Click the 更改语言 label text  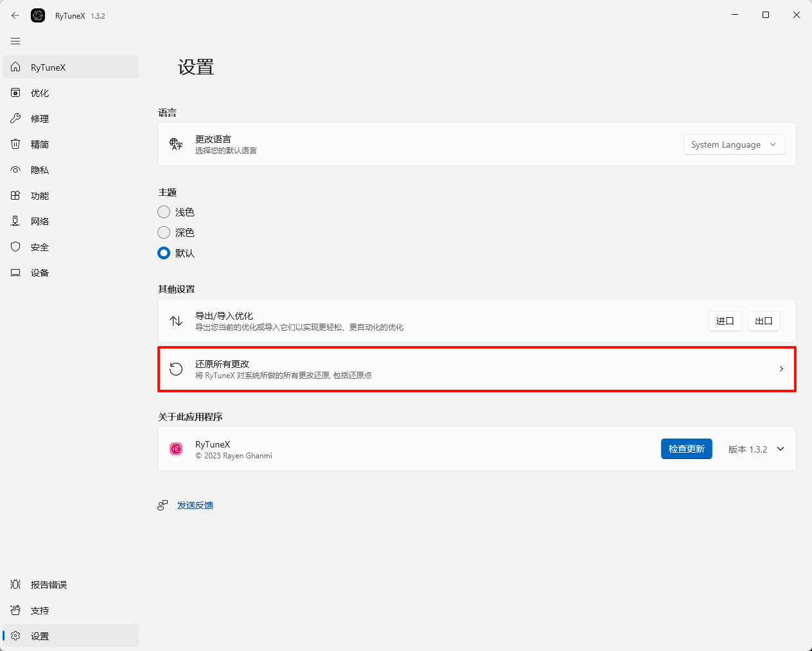[x=213, y=139]
